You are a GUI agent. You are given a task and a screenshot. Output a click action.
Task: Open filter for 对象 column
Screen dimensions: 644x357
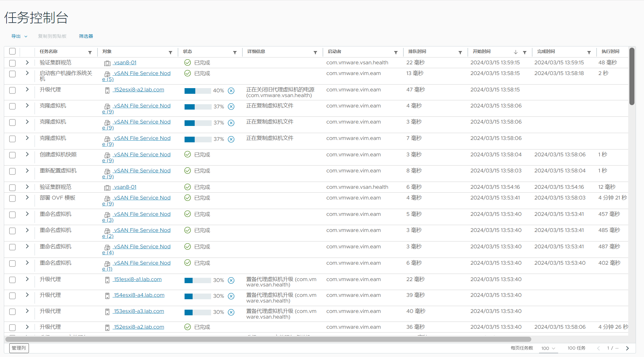coord(170,52)
